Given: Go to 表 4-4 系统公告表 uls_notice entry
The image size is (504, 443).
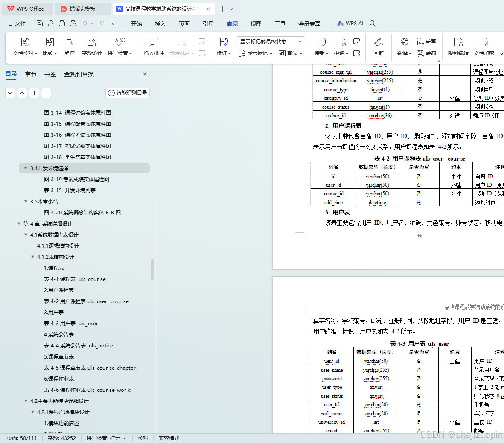Looking at the screenshot, I should tap(78, 346).
